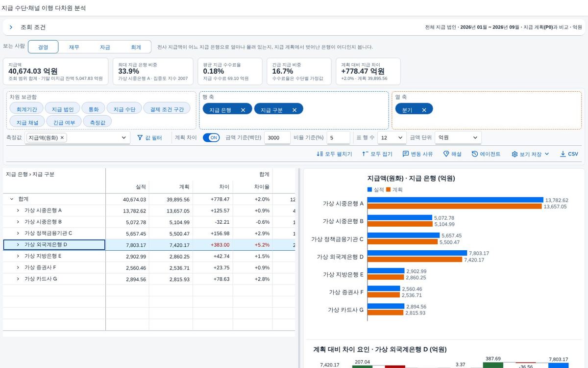Export the table as CSV
The width and height of the screenshot is (588, 368).
pyautogui.click(x=569, y=154)
